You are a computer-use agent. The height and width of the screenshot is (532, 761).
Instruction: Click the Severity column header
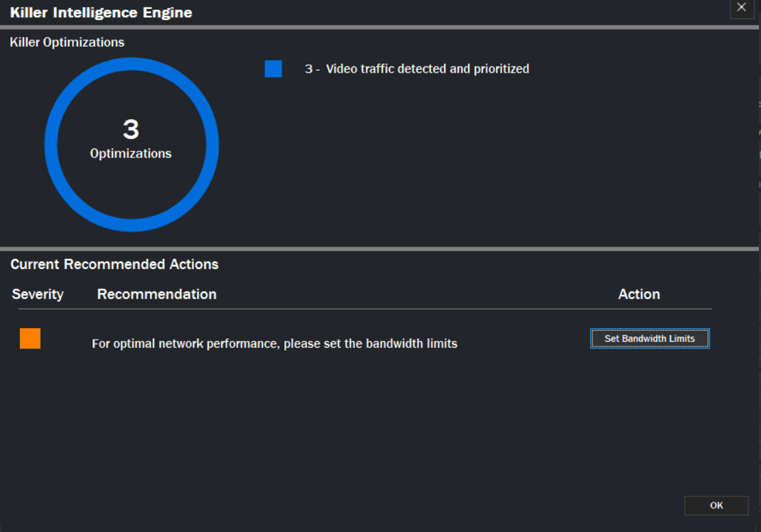pos(38,294)
